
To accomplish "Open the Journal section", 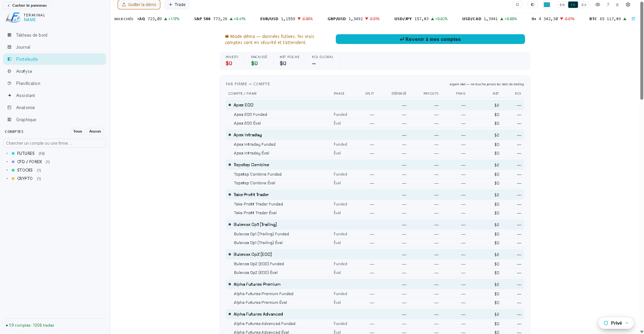I will (x=54, y=47).
